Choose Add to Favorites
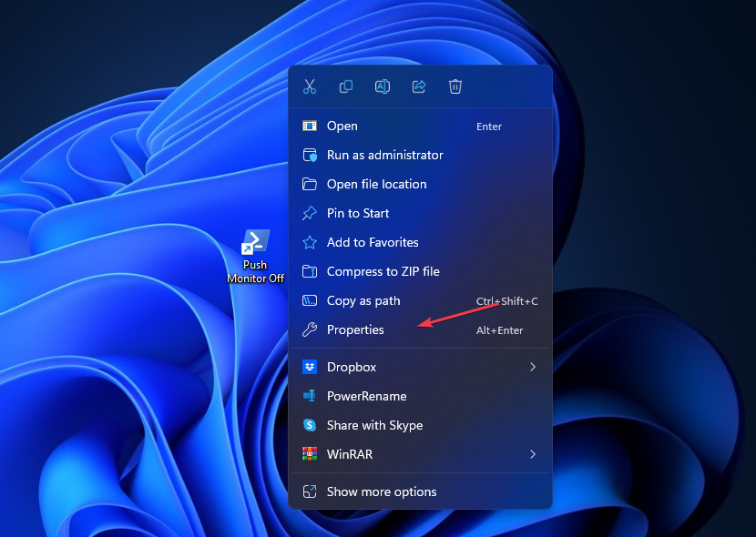Screen dimensions: 756x537 click(x=421, y=242)
